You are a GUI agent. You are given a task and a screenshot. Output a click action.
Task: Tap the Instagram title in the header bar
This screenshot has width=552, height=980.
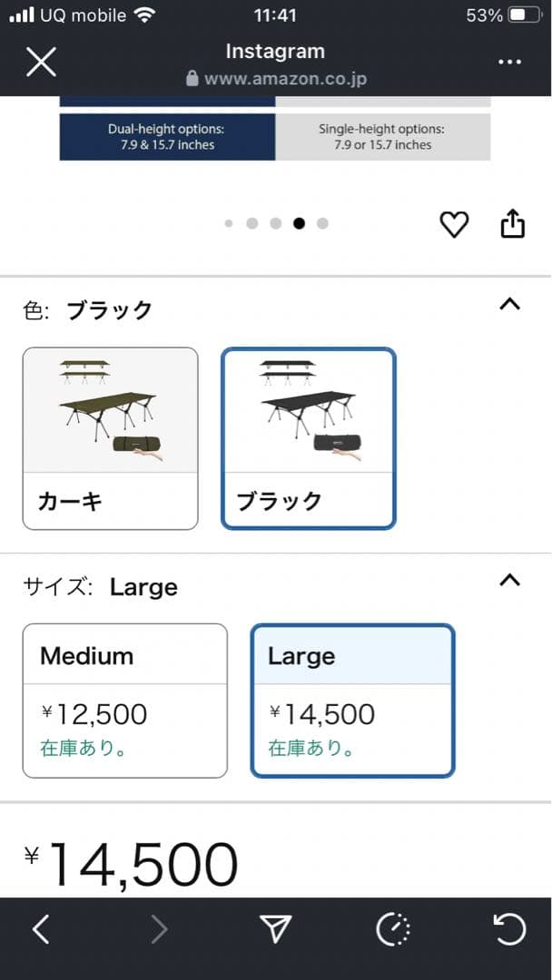click(x=275, y=51)
